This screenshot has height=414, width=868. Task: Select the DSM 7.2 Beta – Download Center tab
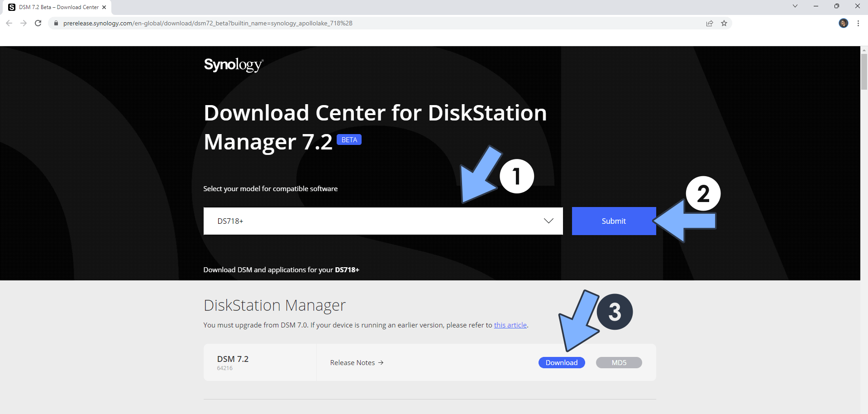[58, 7]
